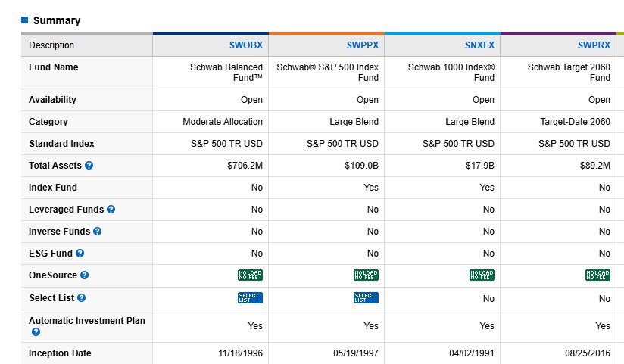Click SWPRX No Load No Fee badge
Screen dimensions: 624x364
tap(597, 275)
